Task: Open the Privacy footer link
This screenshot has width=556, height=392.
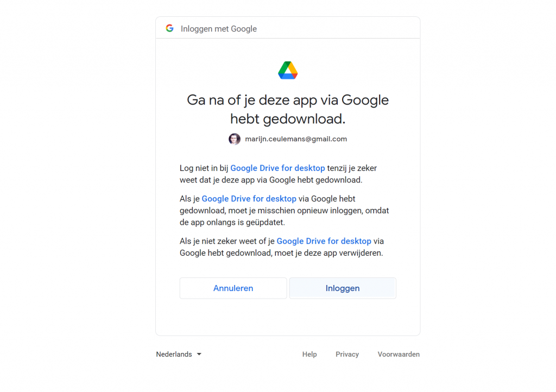Action: pos(347,354)
